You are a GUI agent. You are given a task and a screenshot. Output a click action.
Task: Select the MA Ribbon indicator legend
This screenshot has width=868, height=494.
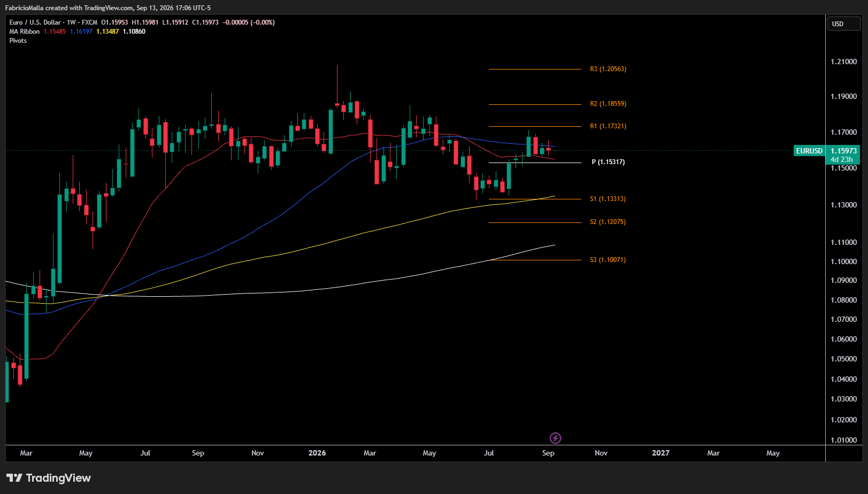point(25,32)
